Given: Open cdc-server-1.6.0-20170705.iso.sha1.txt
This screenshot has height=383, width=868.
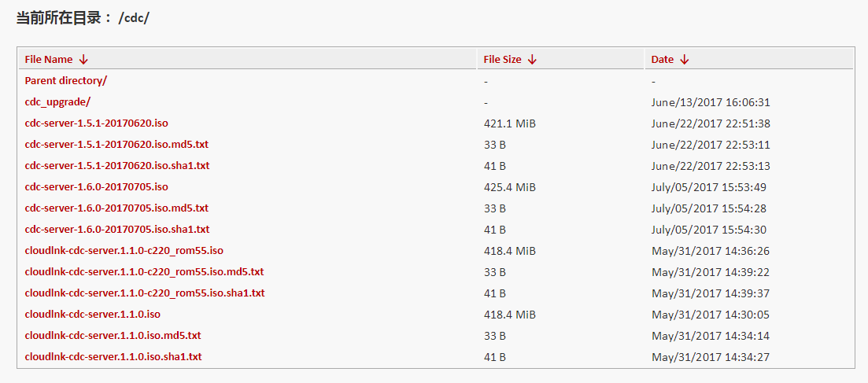Looking at the screenshot, I should pyautogui.click(x=117, y=230).
